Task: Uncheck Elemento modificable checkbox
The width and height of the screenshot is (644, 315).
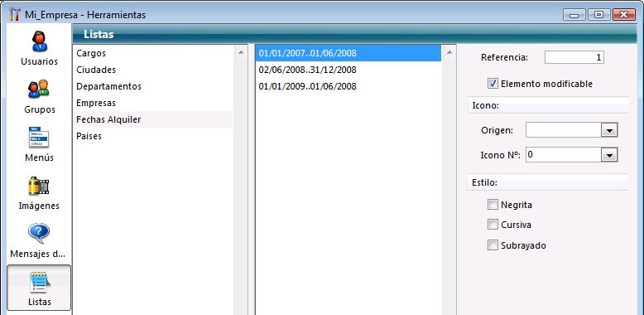Action: click(x=493, y=84)
